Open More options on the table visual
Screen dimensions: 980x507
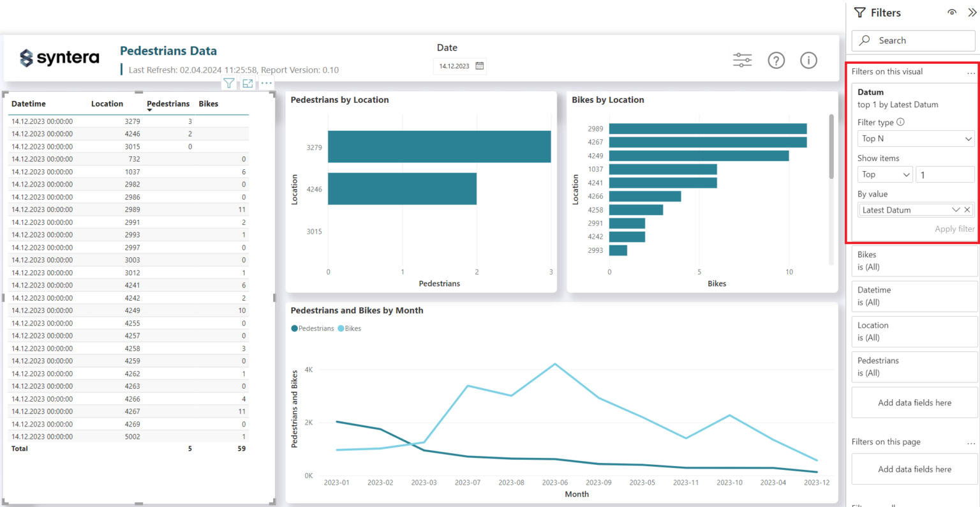[266, 83]
